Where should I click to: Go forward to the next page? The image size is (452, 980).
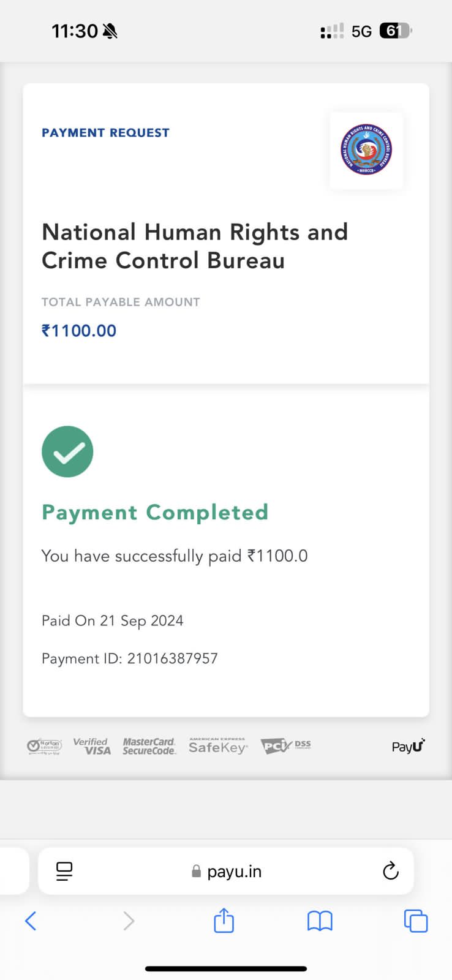pyautogui.click(x=129, y=921)
